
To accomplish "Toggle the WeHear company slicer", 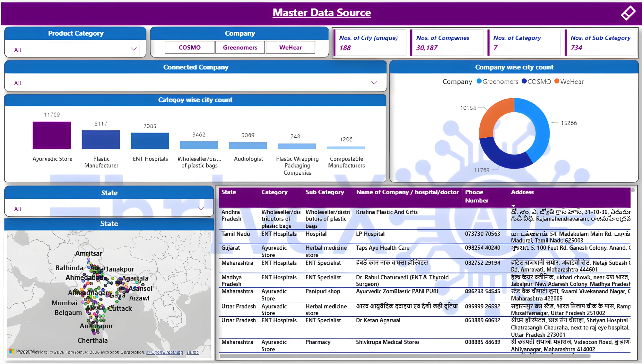I will click(290, 48).
